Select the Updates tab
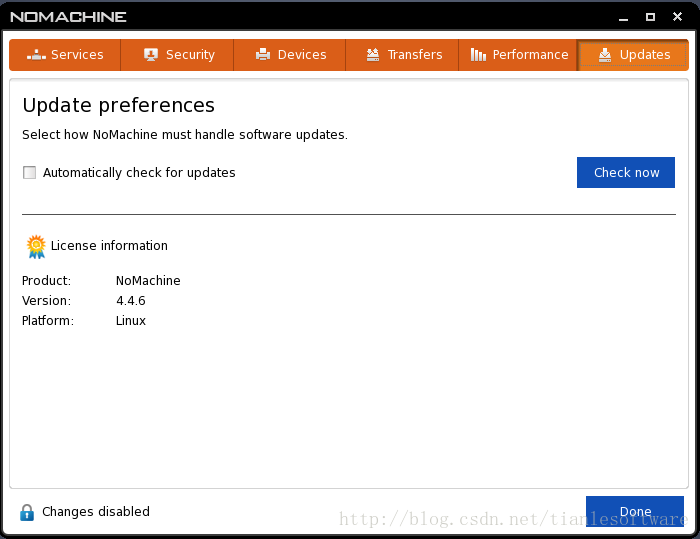 633,54
